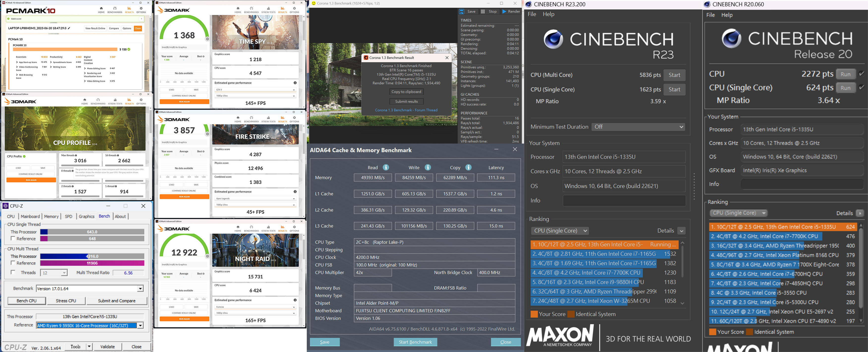
Task: Click pencil icon beside LAPTOP-LP88HDM3 result name
Action: 69,28
